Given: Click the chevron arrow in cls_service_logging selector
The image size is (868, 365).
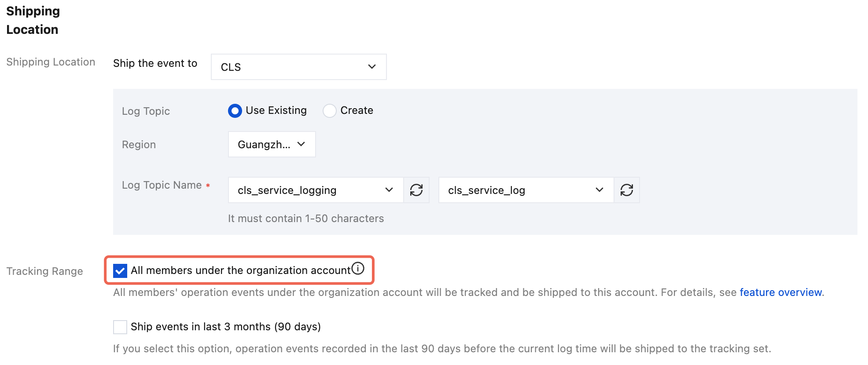Looking at the screenshot, I should (x=389, y=190).
